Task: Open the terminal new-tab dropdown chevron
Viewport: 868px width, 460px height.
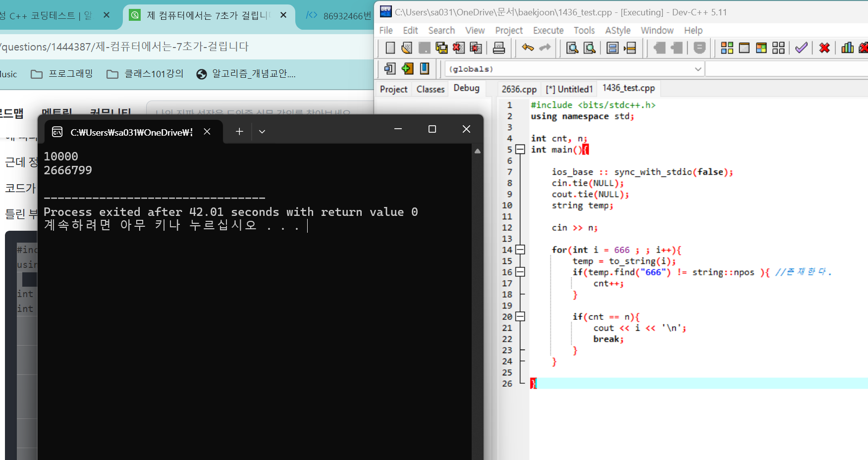Action: (x=262, y=132)
